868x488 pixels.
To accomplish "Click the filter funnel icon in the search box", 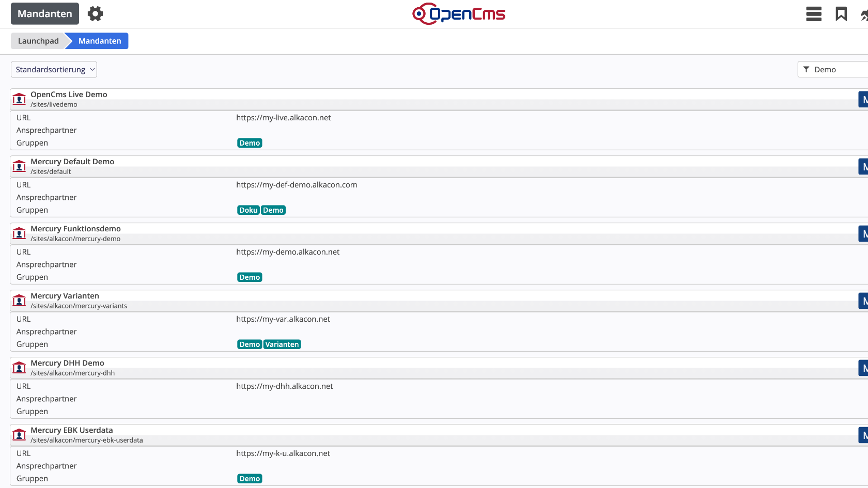I will pos(807,69).
